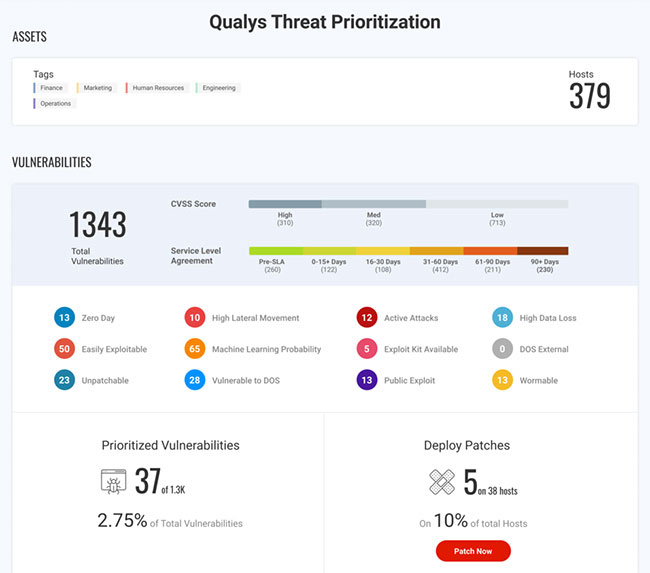Click the Exploit Kit Available label
Viewport: 650px width, 573px height.
(x=421, y=349)
